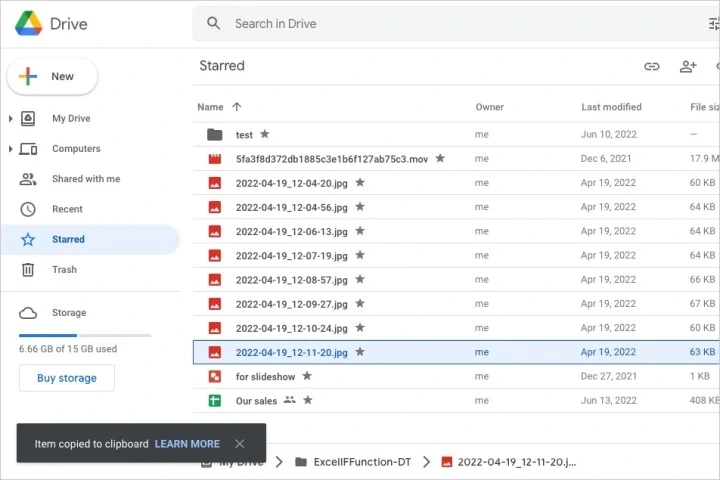Open ExcelIFFunction-DT folder from breadcrumb

tap(362, 462)
